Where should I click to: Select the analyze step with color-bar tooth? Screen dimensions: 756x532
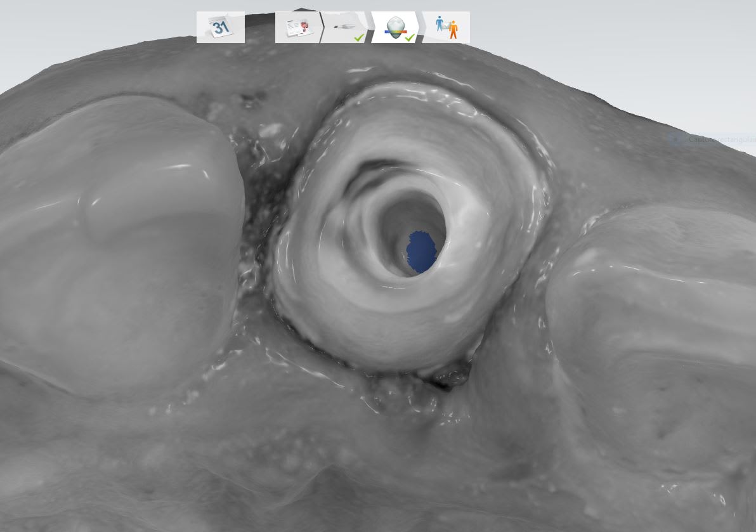click(x=394, y=26)
